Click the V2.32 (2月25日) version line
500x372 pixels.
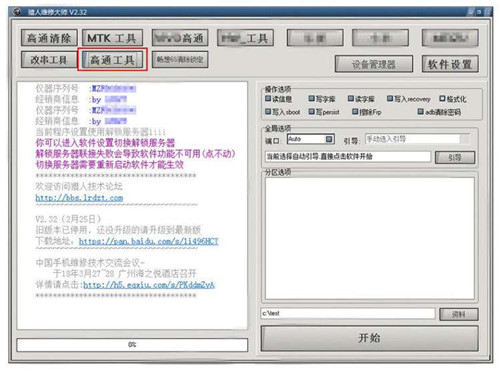68,219
